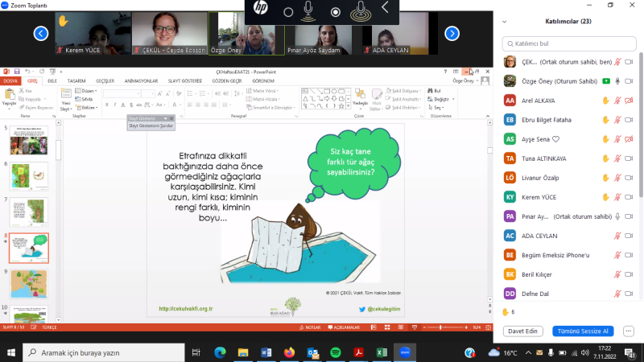Click the Tümünü Sessize Al button

586,331
